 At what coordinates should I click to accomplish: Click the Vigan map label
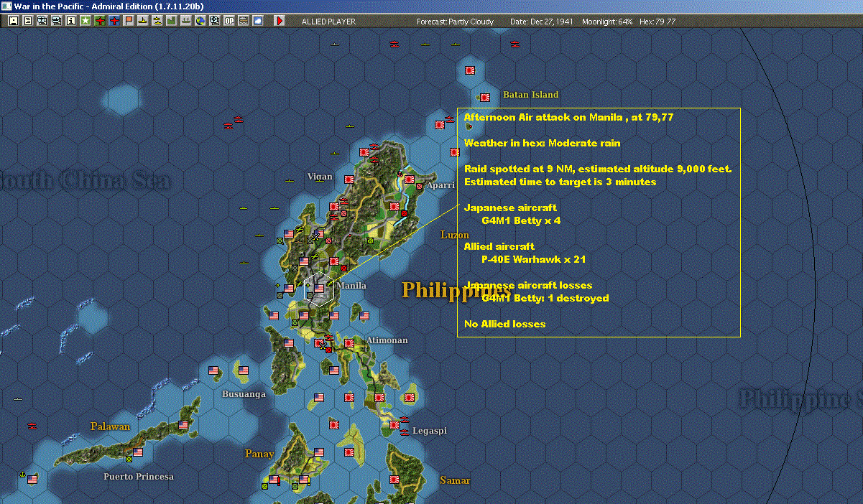click(x=320, y=177)
